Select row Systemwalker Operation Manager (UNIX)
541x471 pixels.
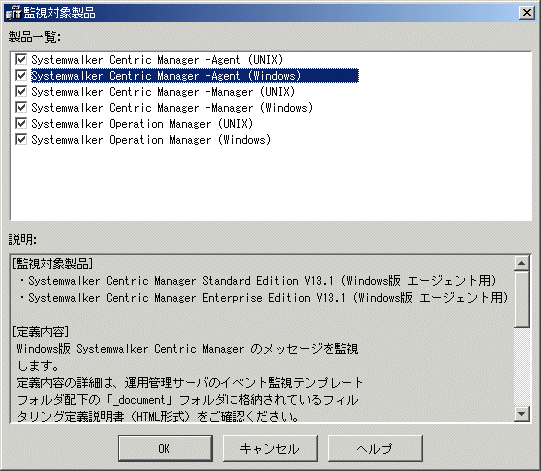(142, 124)
